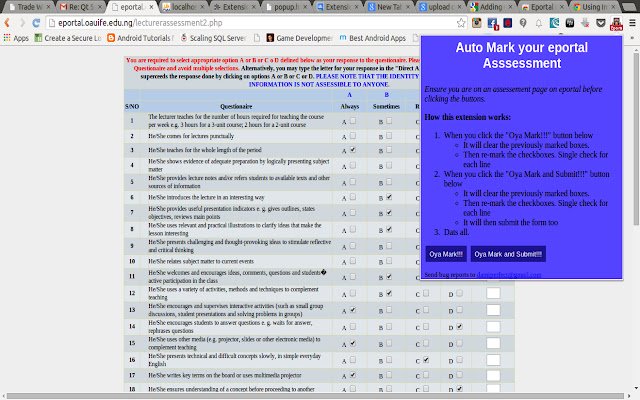This screenshot has height=400, width=640.
Task: Switch to the localhost tab
Action: pyautogui.click(x=183, y=7)
